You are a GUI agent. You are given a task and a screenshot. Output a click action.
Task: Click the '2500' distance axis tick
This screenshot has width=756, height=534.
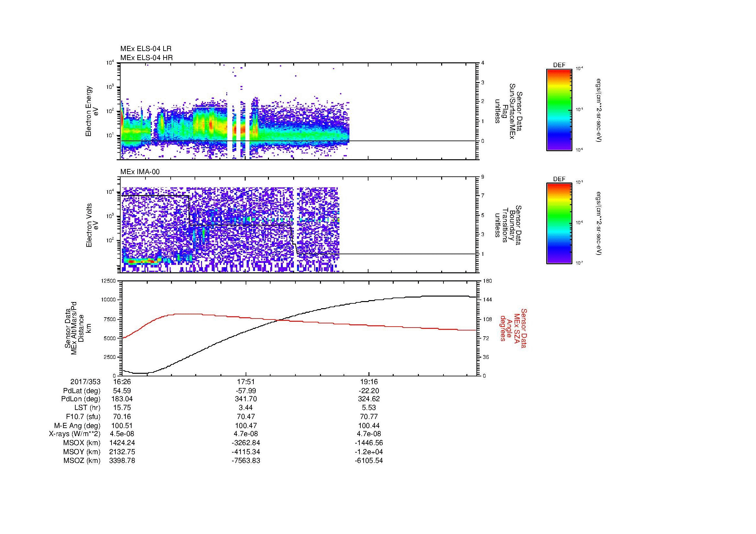(x=110, y=357)
